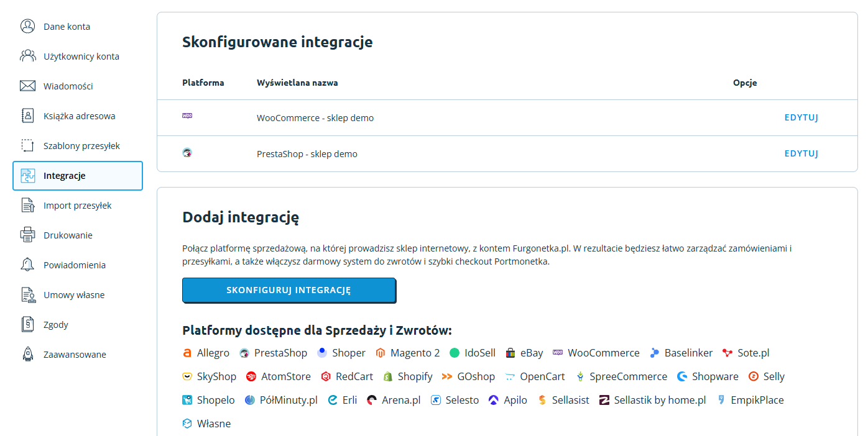The image size is (868, 436).
Task: Open Użytkownicy konta section
Action: click(81, 57)
